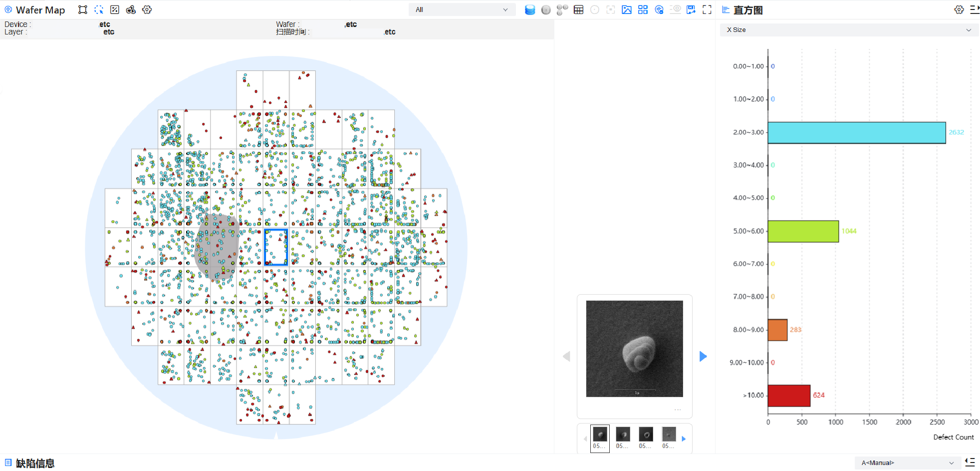Click the save/export map icon

[x=691, y=9]
